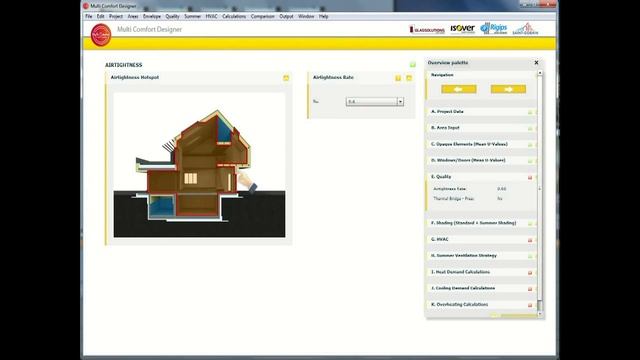Open the Edit menu
This screenshot has height=360, width=640.
coord(100,16)
